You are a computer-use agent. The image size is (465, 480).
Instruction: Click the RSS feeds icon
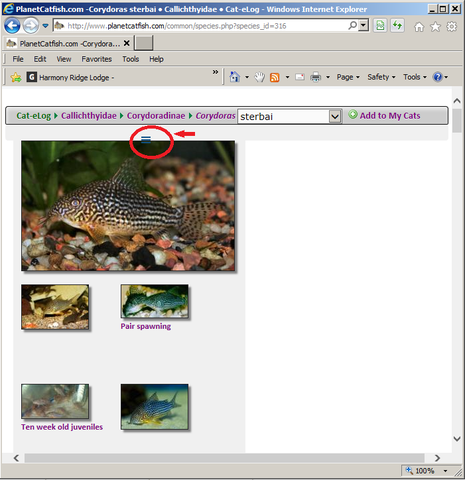[275, 77]
